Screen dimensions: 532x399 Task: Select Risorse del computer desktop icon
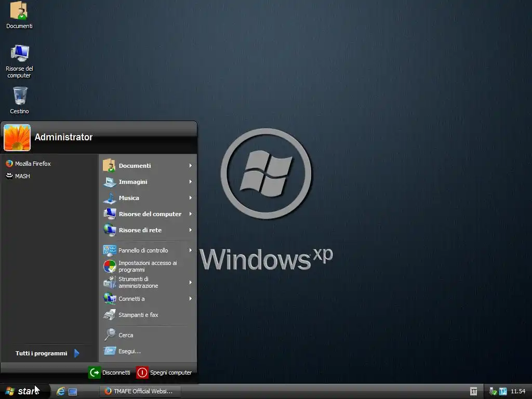pyautogui.click(x=19, y=61)
